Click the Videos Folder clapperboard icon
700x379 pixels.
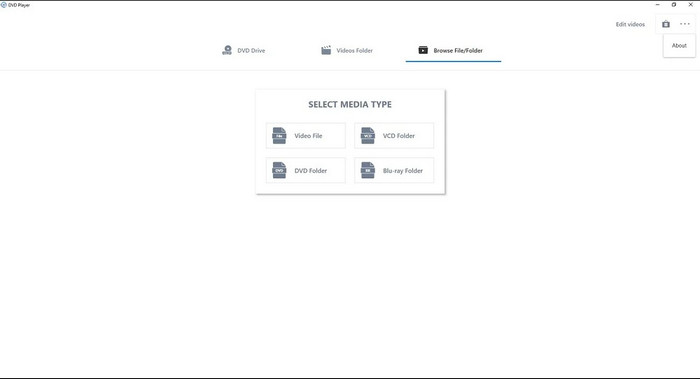coord(326,50)
